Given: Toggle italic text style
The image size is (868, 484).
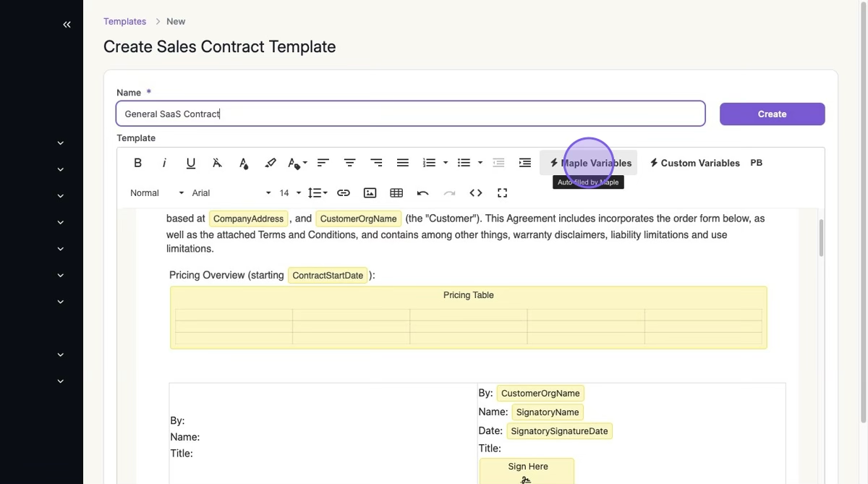Looking at the screenshot, I should [164, 163].
